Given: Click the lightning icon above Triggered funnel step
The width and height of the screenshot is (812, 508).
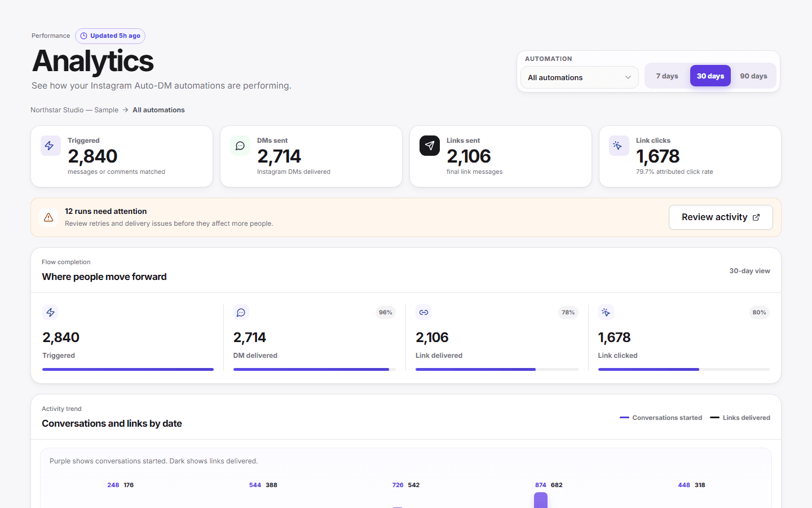Looking at the screenshot, I should coord(51,312).
